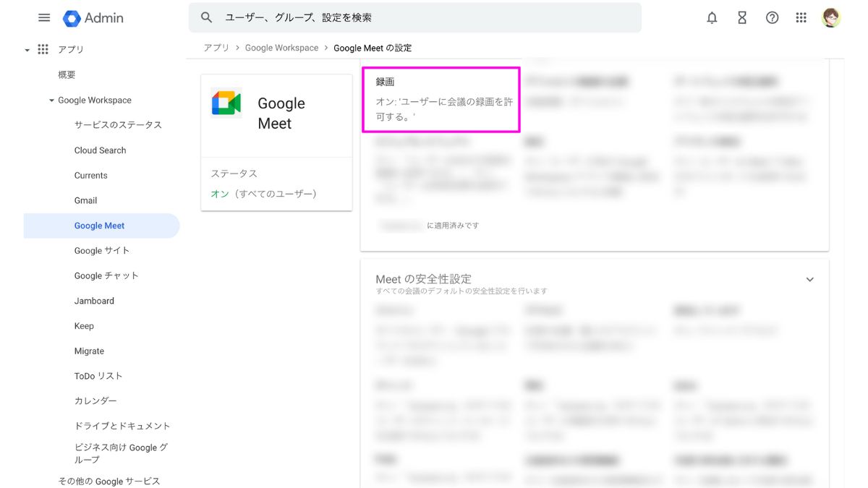Open その他の Google サービス in the sidebar
The height and width of the screenshot is (488, 868).
(109, 481)
